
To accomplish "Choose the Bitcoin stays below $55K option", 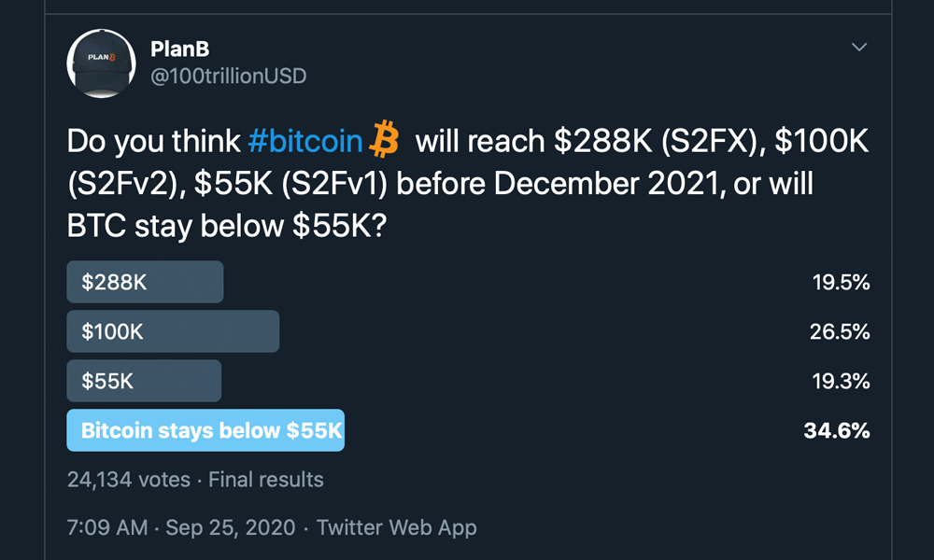I will point(205,430).
